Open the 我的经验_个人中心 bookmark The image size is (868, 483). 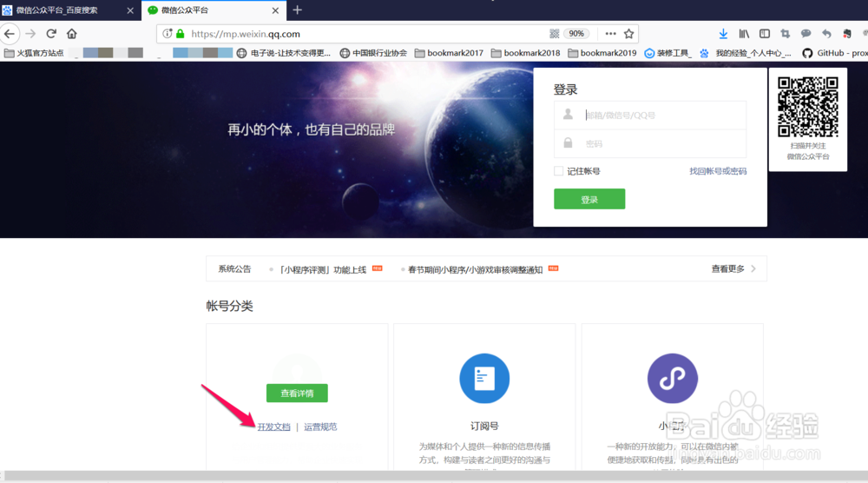pyautogui.click(x=746, y=53)
